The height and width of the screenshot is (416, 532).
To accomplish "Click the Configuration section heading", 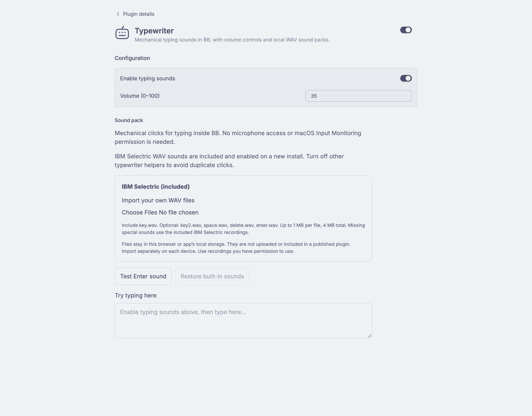I will (132, 58).
